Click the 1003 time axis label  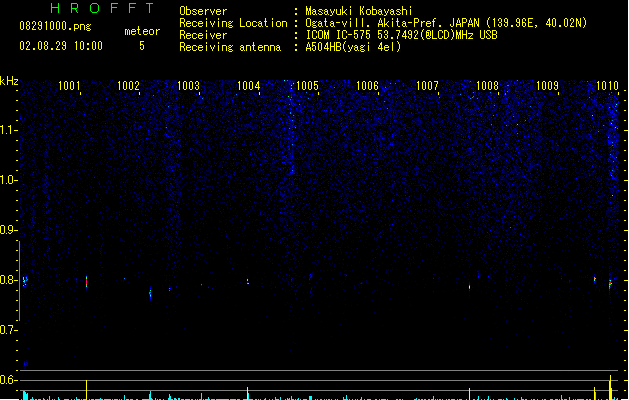click(x=188, y=86)
